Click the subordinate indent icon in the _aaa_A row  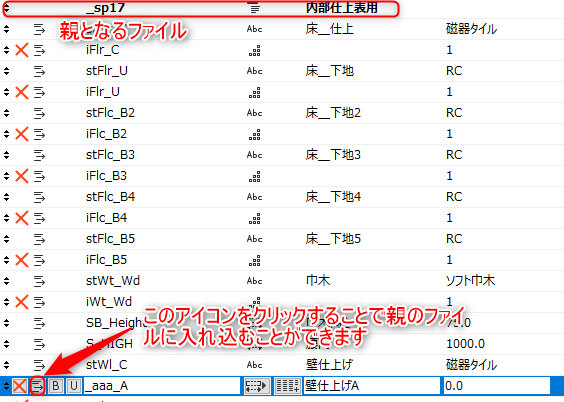37,386
